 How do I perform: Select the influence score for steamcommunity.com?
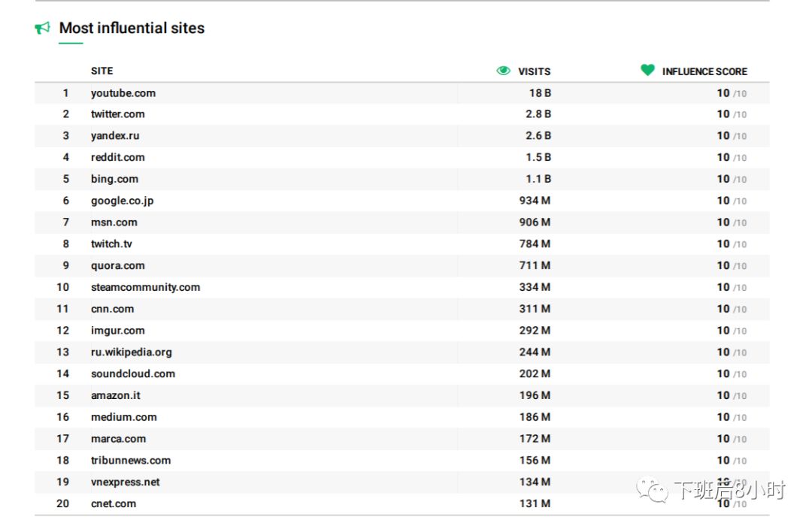pyautogui.click(x=732, y=287)
